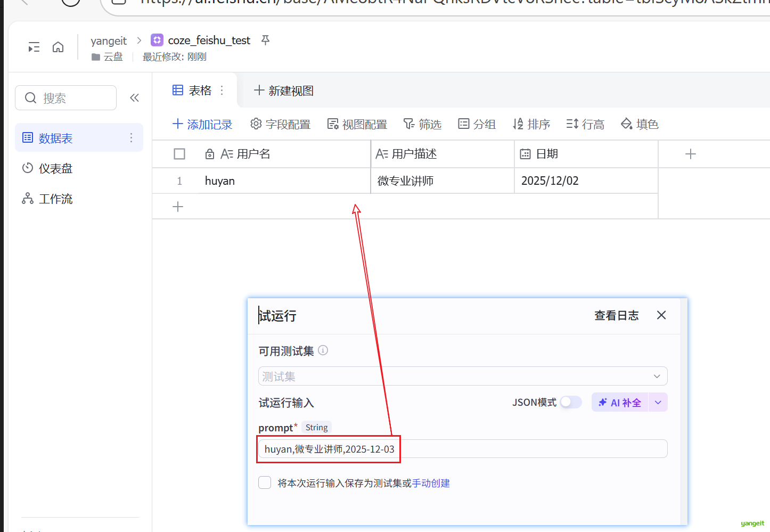Check save run input as test set
The height and width of the screenshot is (532, 770).
265,482
